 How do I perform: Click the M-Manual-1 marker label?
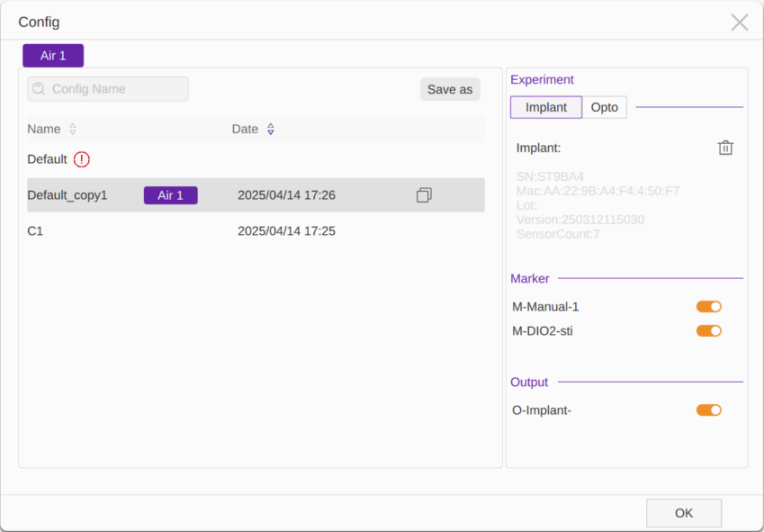[x=545, y=307]
